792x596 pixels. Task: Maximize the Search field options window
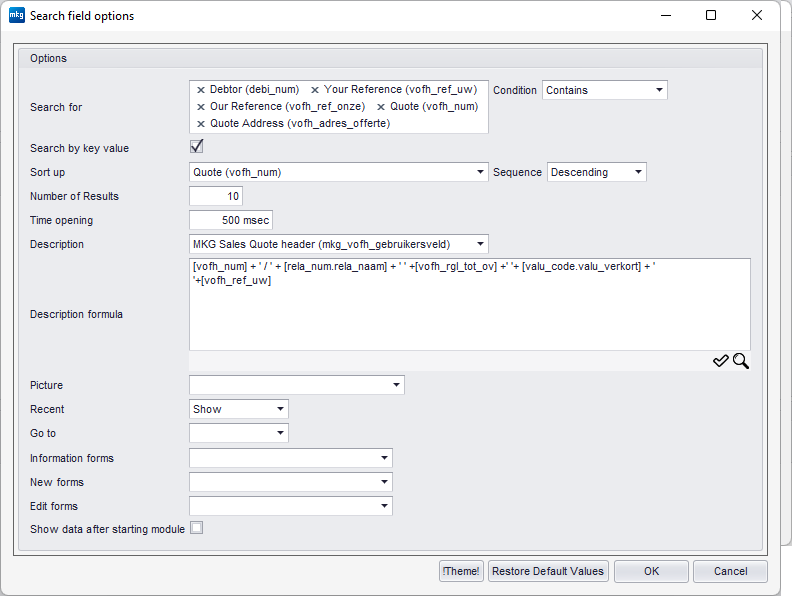(711, 15)
